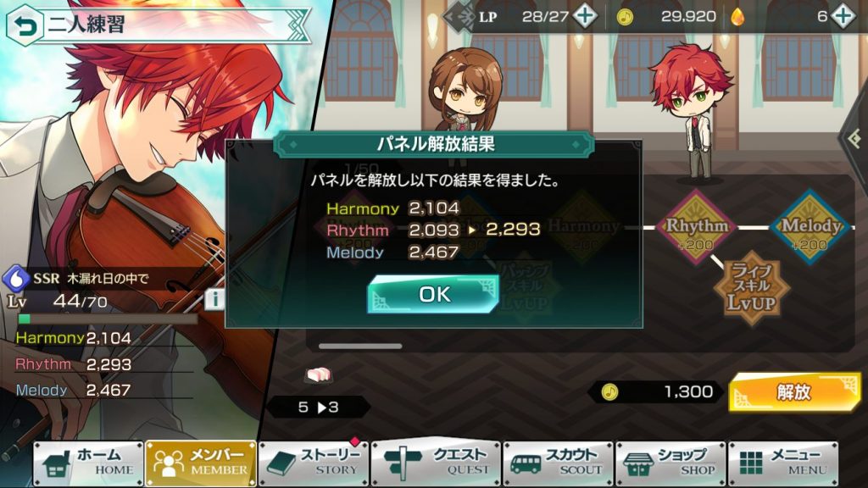Confirm the result with OK button
Screen dimensions: 868x488
click(433, 294)
